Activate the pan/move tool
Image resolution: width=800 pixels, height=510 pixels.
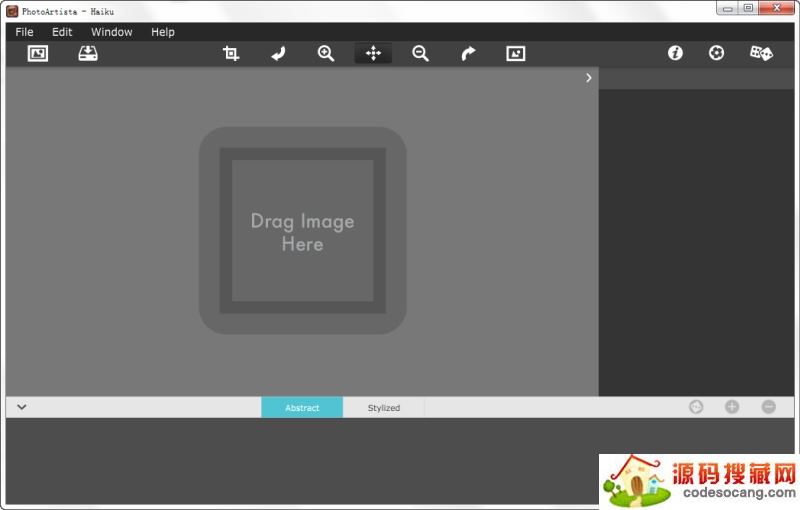coord(373,54)
